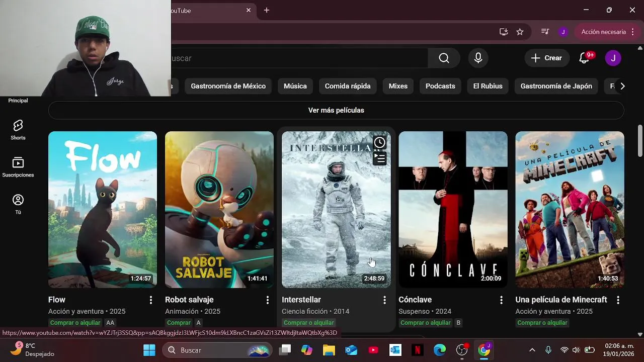Open Microsoft Edge from the taskbar
The height and width of the screenshot is (362, 644).
[x=440, y=350]
